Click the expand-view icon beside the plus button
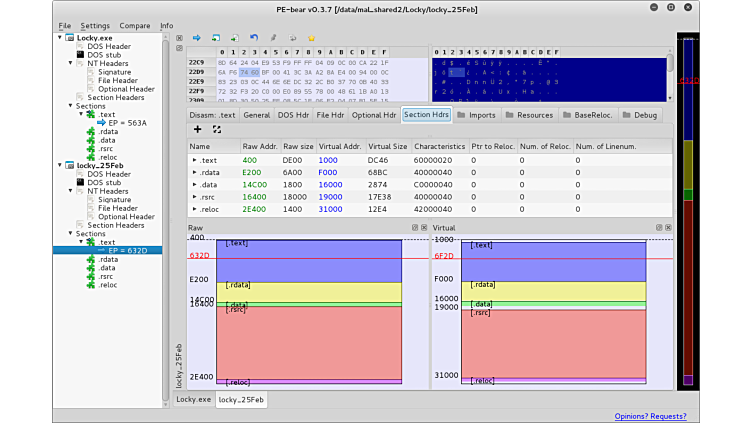The height and width of the screenshot is (423, 752). (x=216, y=129)
